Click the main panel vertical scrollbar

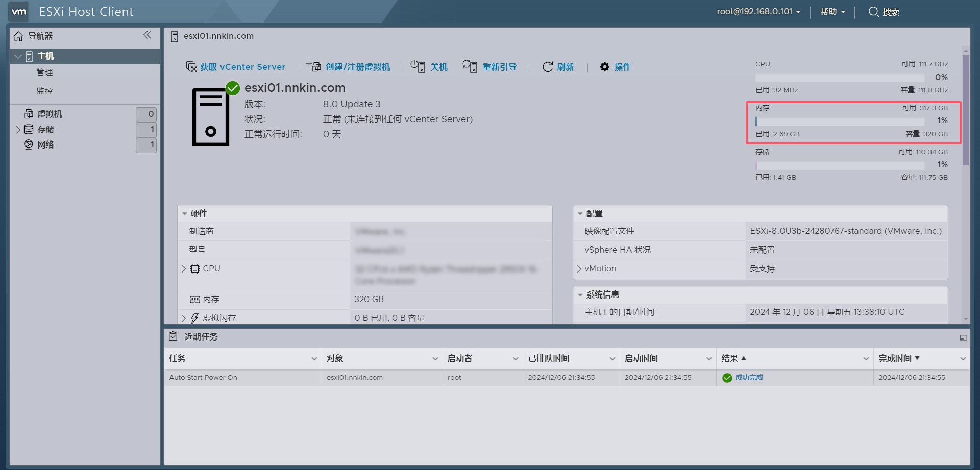pyautogui.click(x=965, y=109)
